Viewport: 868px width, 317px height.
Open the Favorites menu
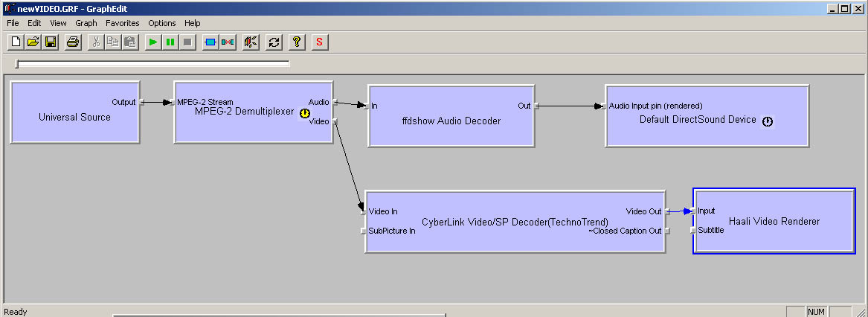point(122,23)
